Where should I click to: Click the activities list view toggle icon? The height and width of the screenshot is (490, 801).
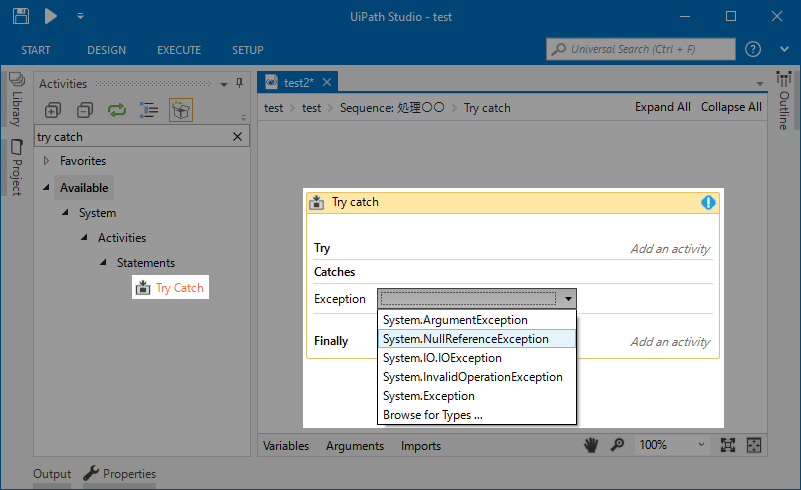point(149,110)
